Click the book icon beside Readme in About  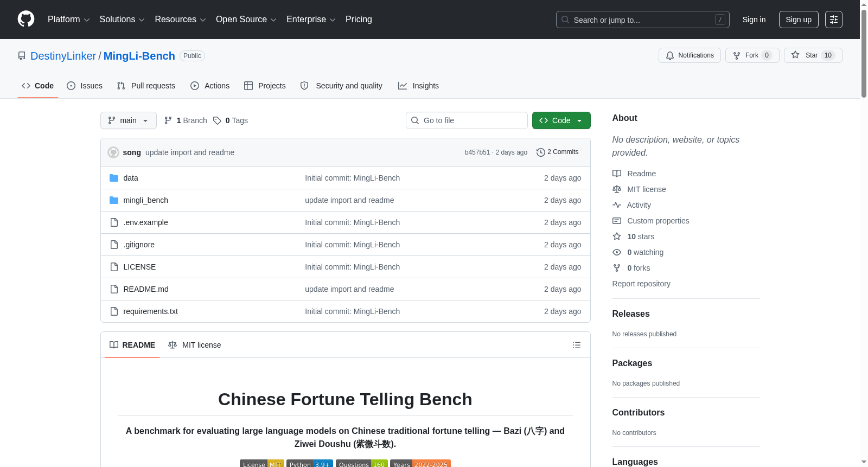tap(617, 174)
